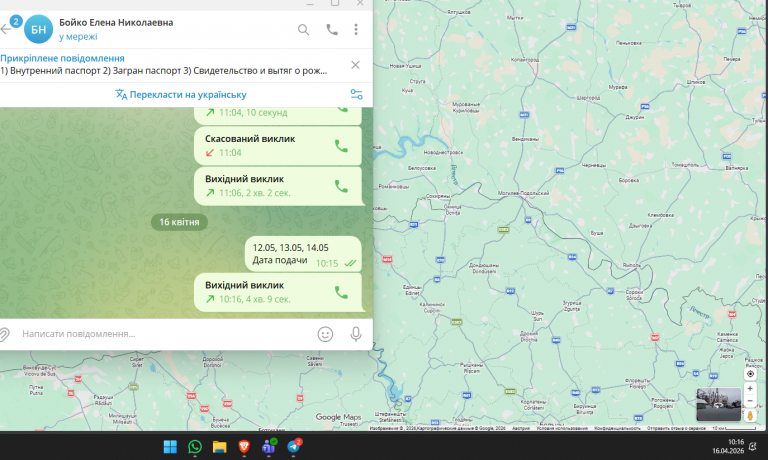
Task: Click the 16 квітня date chip
Action: tap(179, 222)
